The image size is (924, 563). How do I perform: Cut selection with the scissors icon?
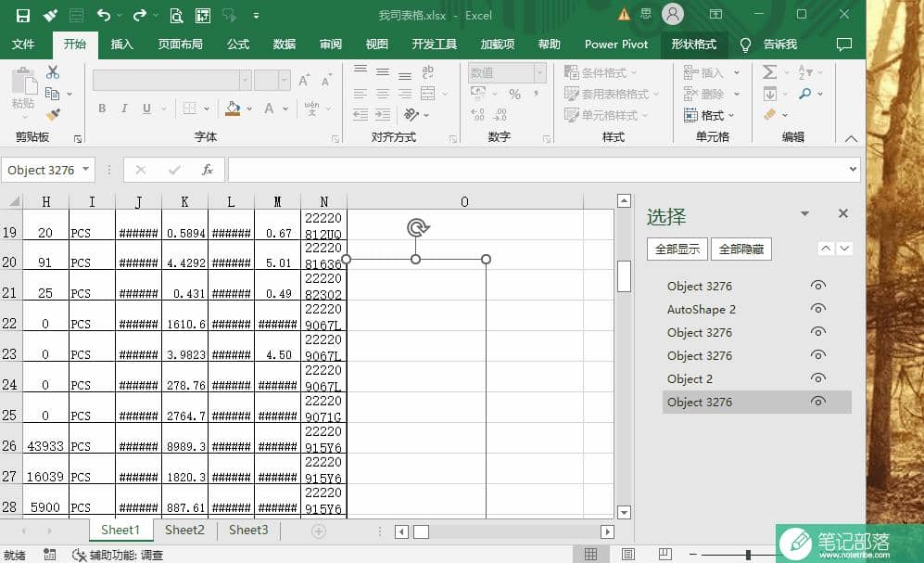53,72
